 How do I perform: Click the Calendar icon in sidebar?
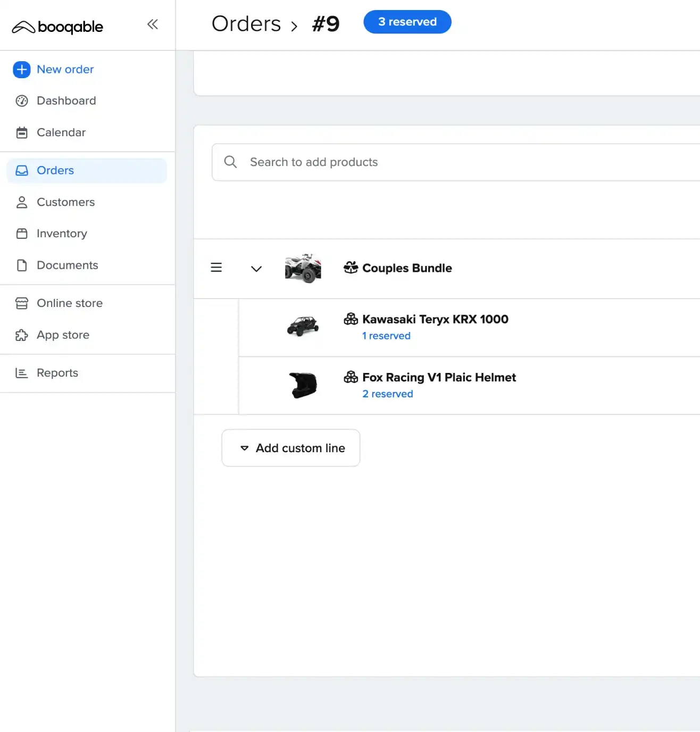click(x=22, y=132)
